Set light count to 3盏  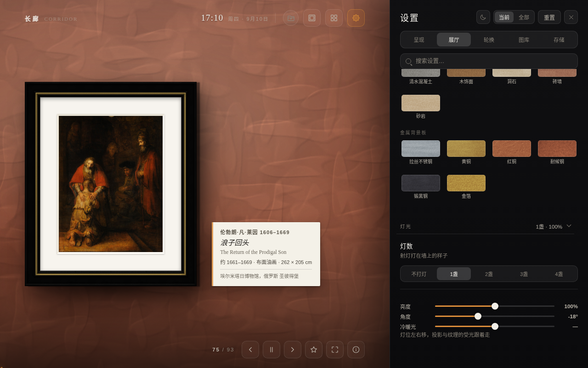[x=524, y=274]
